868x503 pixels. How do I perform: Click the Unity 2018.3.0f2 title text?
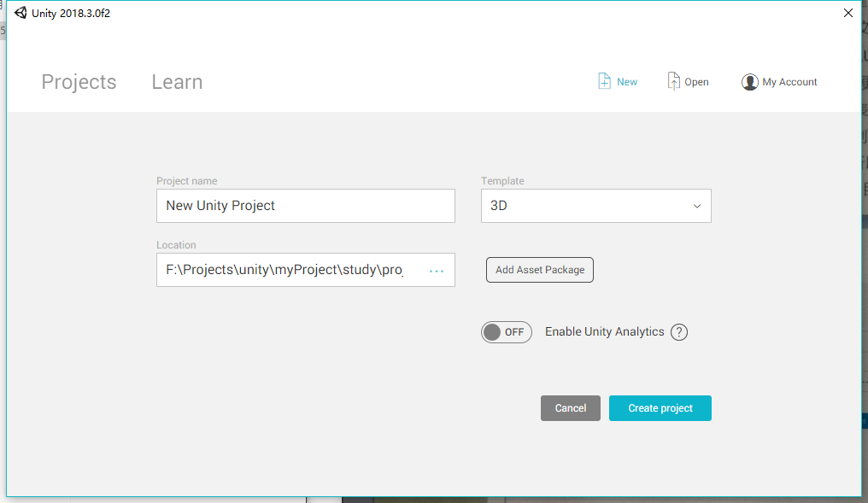tap(71, 14)
